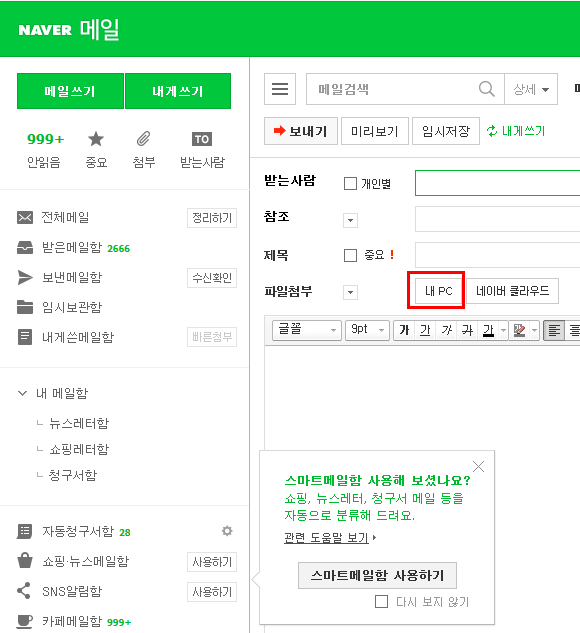The height and width of the screenshot is (633, 580).
Task: Apply font color button
Action: click(488, 331)
